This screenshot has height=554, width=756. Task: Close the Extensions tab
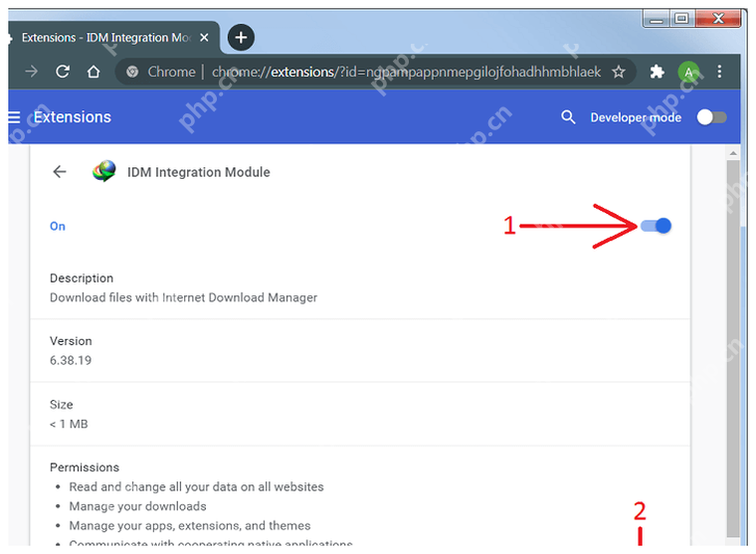(205, 37)
